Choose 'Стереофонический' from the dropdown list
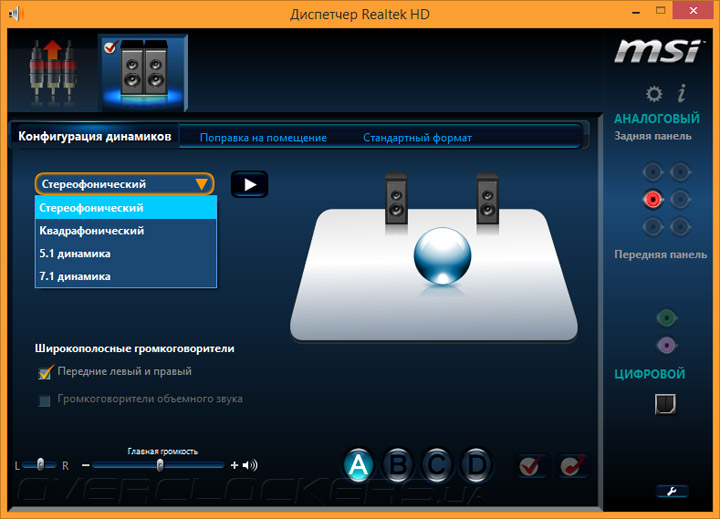Screen dimensions: 720x519 point(126,208)
